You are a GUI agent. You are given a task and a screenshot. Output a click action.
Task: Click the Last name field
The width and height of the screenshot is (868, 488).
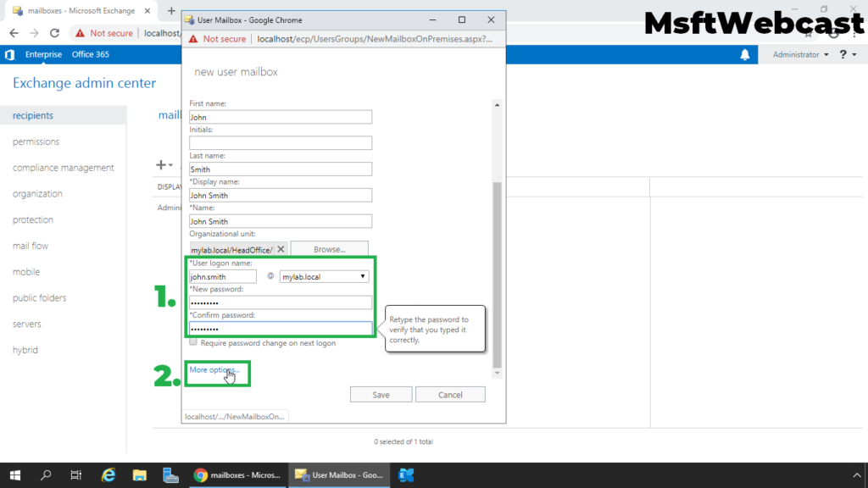click(281, 169)
